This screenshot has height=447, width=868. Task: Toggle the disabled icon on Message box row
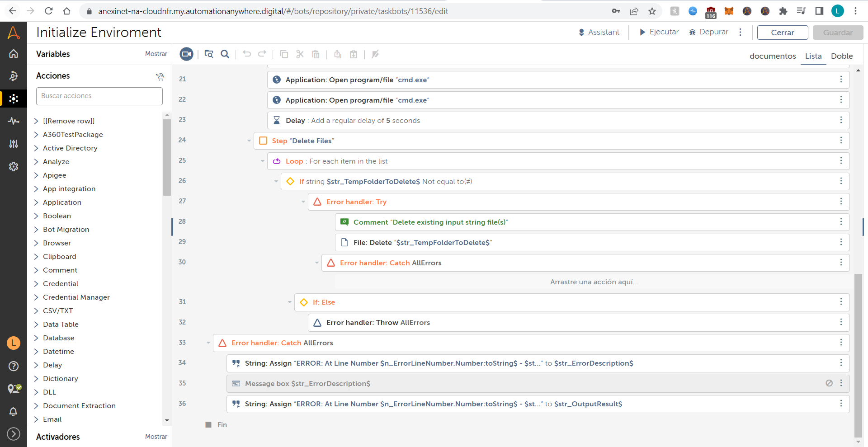[829, 383]
